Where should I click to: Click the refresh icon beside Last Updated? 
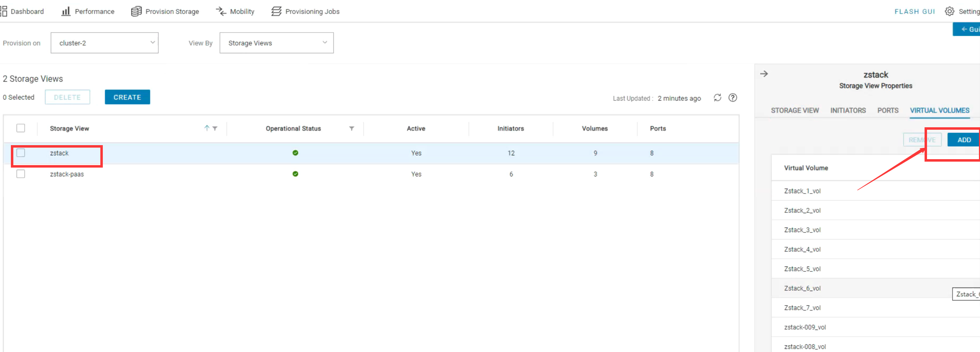717,98
